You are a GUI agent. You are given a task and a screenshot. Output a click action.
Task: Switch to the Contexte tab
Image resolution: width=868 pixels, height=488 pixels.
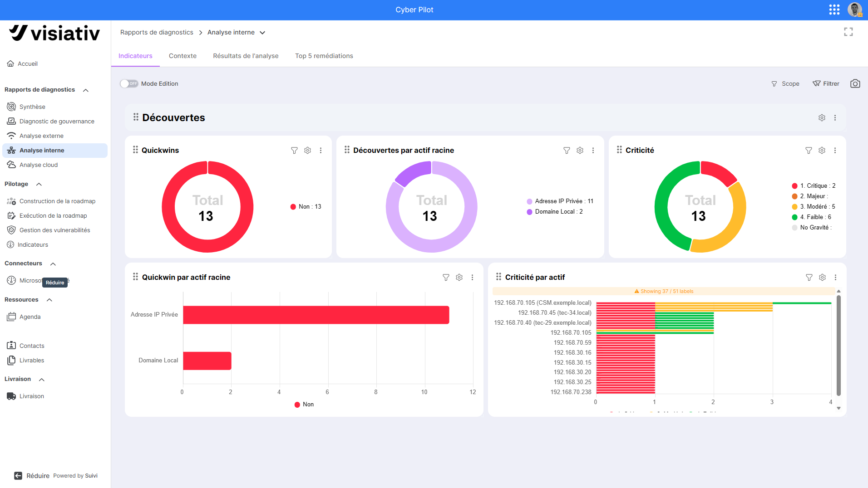[182, 56]
